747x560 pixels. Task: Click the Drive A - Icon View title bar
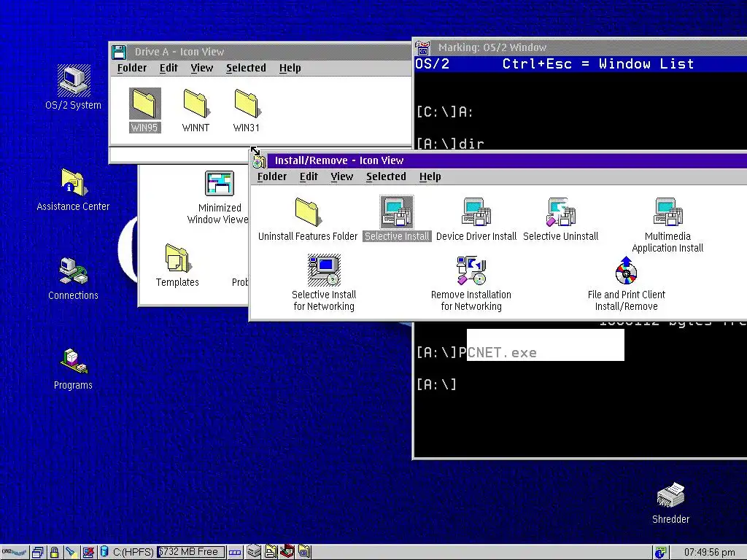click(269, 52)
